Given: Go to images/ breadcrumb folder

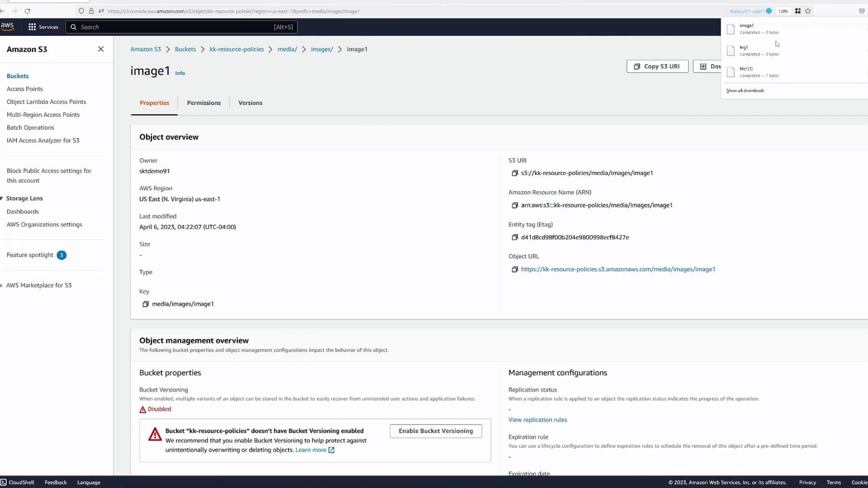Looking at the screenshot, I should (322, 49).
